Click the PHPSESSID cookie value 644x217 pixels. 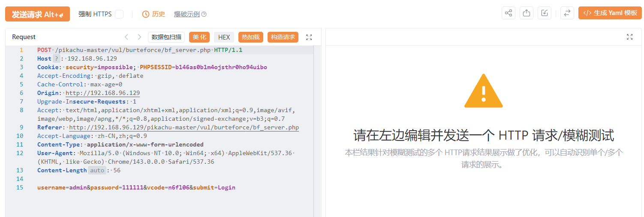(221, 67)
